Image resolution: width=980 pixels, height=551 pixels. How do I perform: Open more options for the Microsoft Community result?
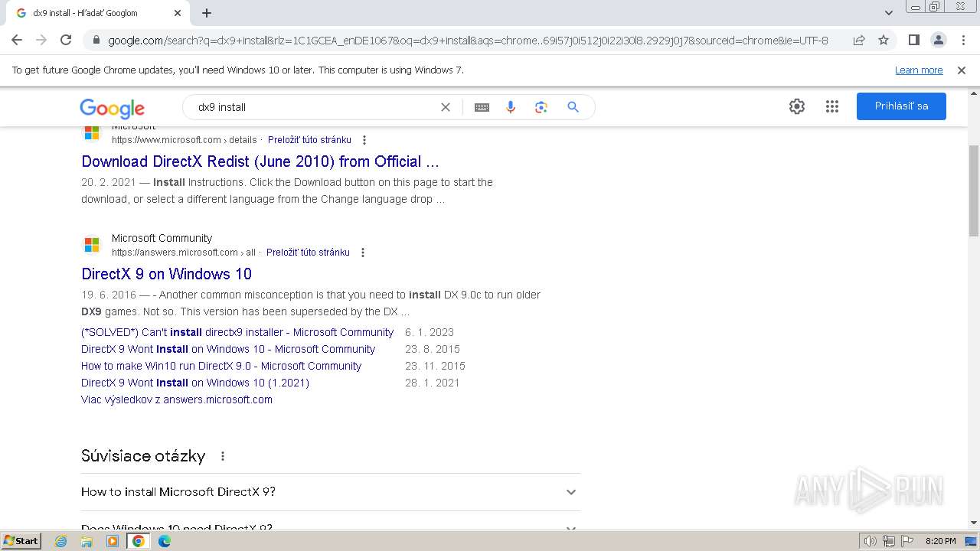point(363,253)
